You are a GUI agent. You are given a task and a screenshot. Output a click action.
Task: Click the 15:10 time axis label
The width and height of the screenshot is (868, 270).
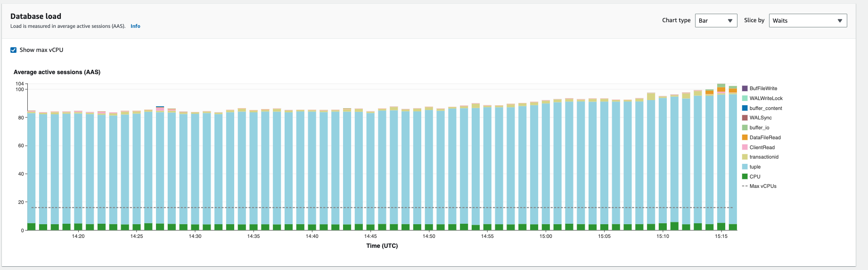click(x=663, y=236)
